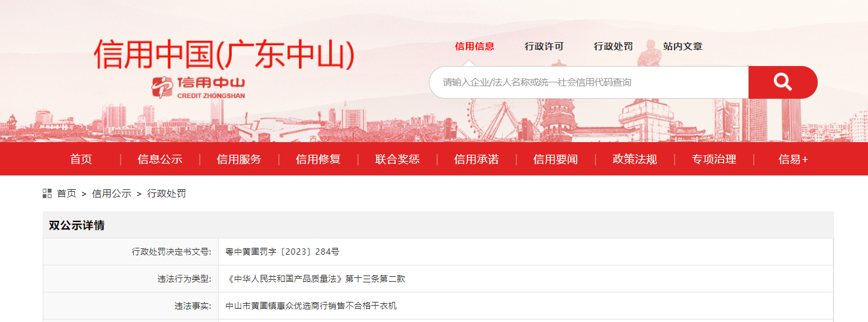Image resolution: width=868 pixels, height=322 pixels.
Task: Click the 中山市黄圃镇惠众优选商行销售不合格干衣机 text
Action: (x=312, y=306)
